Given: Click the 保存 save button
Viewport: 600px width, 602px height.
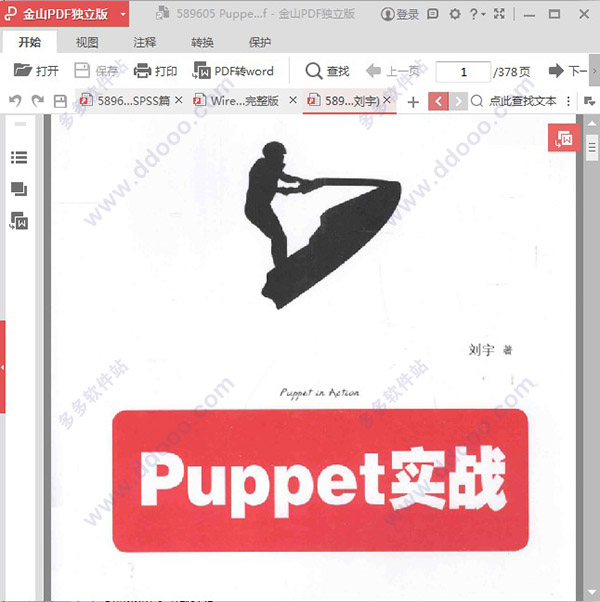Looking at the screenshot, I should pyautogui.click(x=96, y=71).
